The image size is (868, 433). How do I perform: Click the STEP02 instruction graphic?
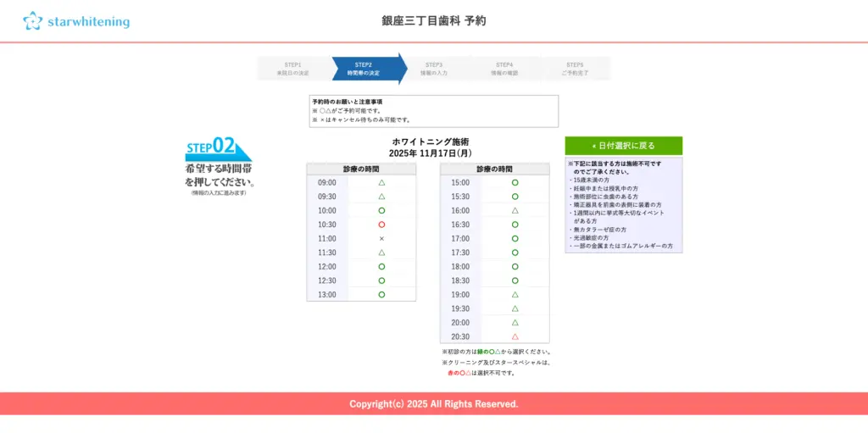pyautogui.click(x=220, y=165)
